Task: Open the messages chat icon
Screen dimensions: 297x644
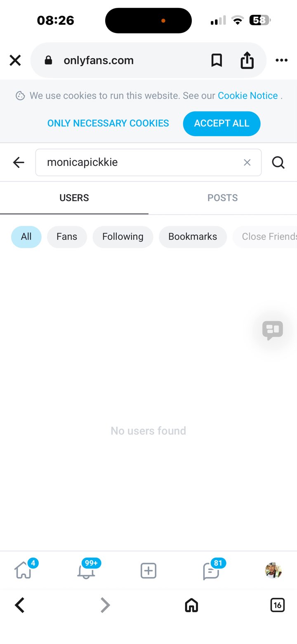Action: [x=211, y=571]
